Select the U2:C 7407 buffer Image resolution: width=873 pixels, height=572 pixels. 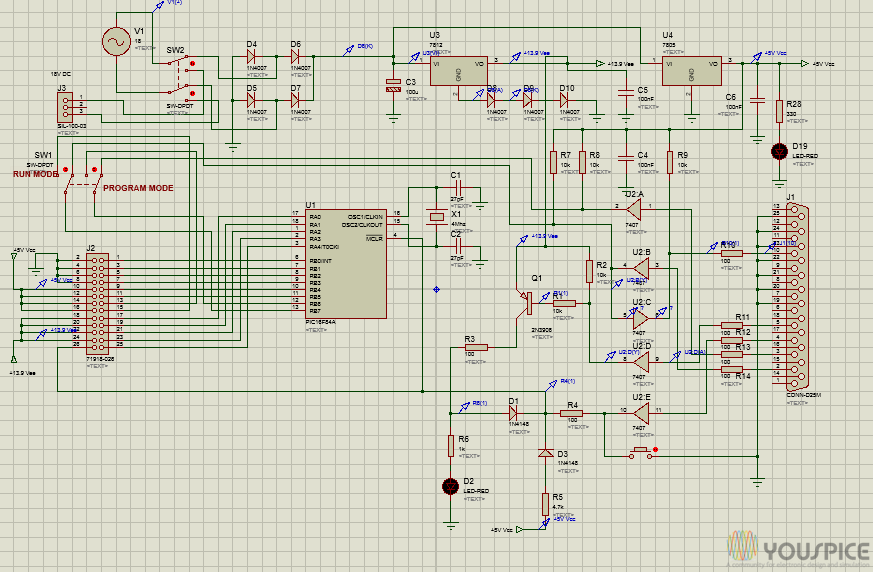pos(641,318)
